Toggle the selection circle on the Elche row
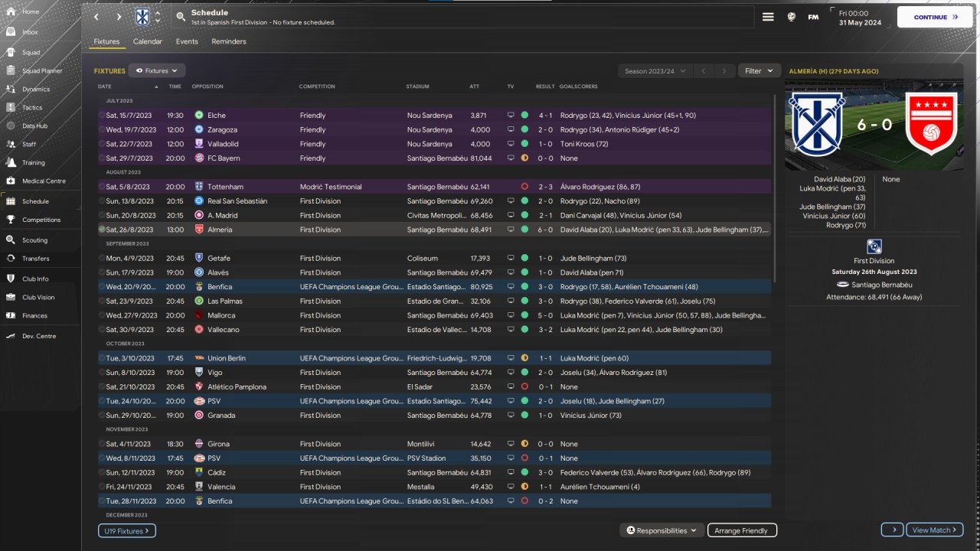 pos(102,115)
